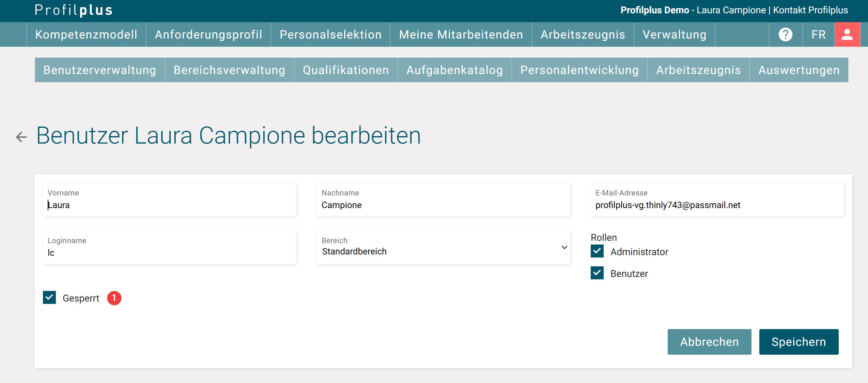868x383 pixels.
Task: Open the user profile icon
Action: click(847, 34)
